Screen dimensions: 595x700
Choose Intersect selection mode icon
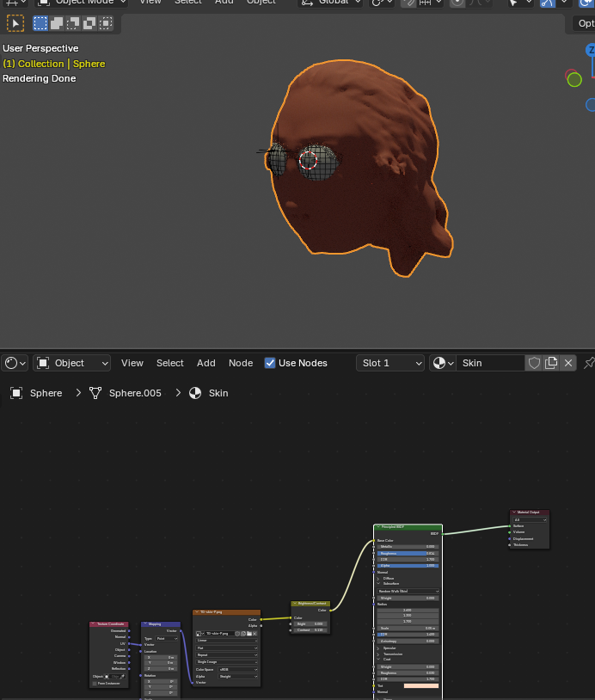[106, 23]
